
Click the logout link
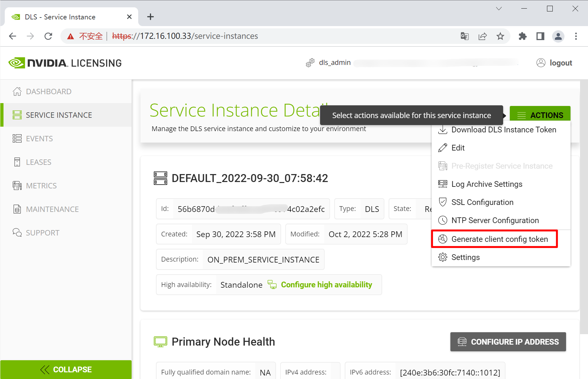[x=561, y=63]
